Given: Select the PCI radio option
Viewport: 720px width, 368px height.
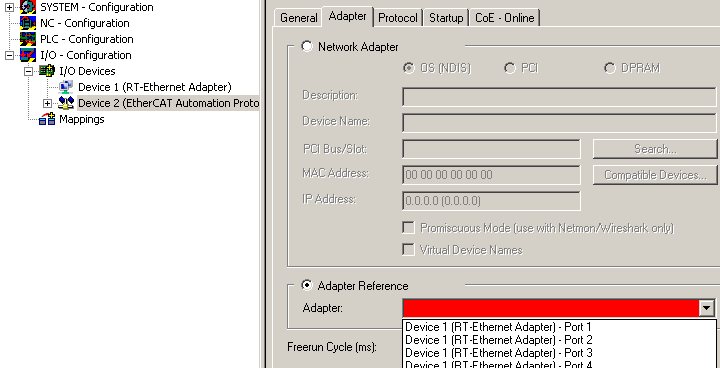Looking at the screenshot, I should point(510,68).
